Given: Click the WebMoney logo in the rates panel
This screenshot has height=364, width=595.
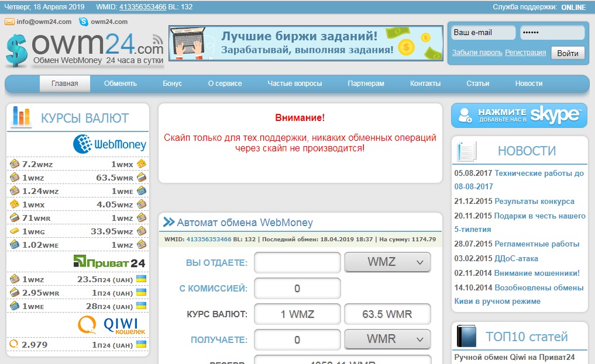Looking at the screenshot, I should (109, 144).
